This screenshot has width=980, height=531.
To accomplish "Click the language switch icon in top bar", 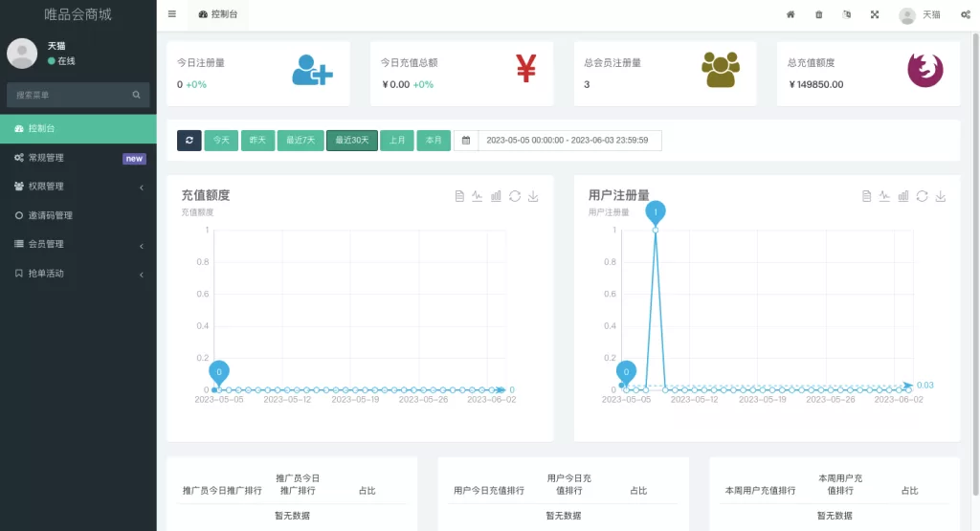I will (847, 14).
